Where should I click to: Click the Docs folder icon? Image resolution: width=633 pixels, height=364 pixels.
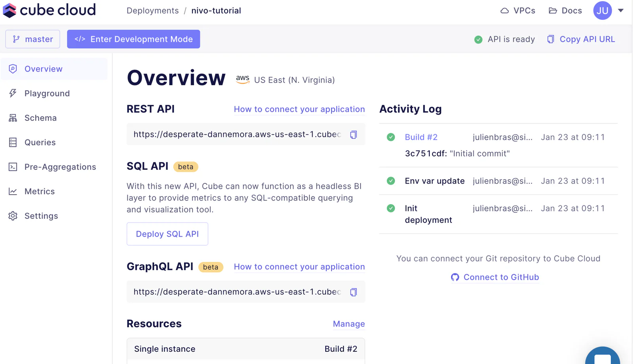click(553, 11)
